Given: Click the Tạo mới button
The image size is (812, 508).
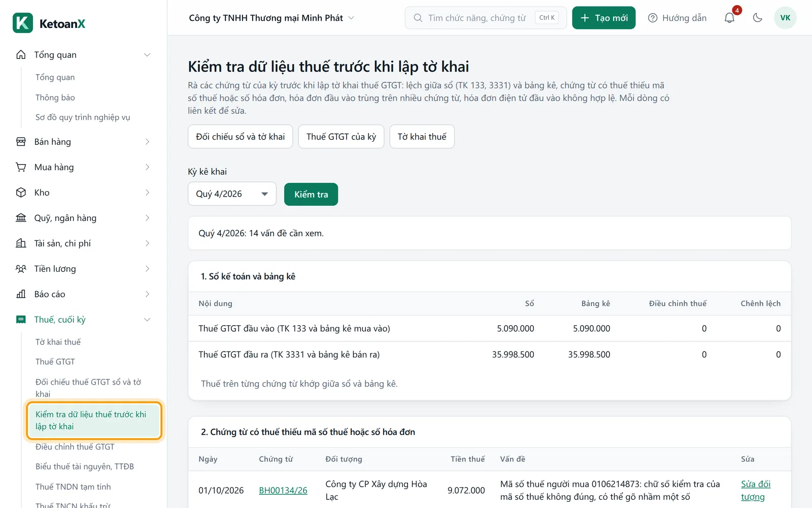Looking at the screenshot, I should point(603,18).
